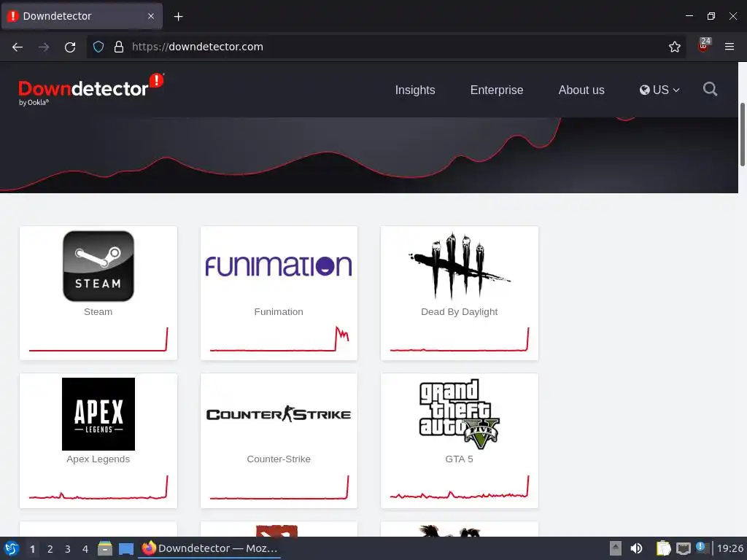
Task: Open the Counter-Strike logo
Action: (279, 414)
